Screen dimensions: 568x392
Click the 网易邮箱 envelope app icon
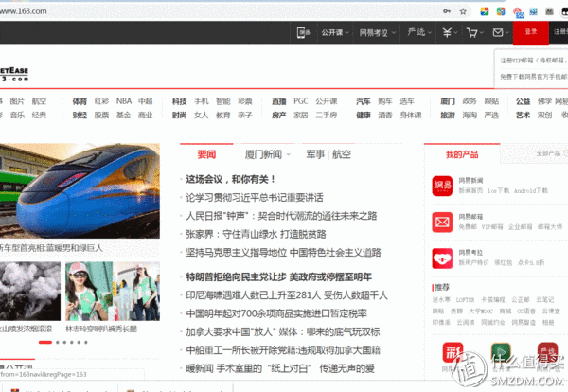(x=442, y=223)
